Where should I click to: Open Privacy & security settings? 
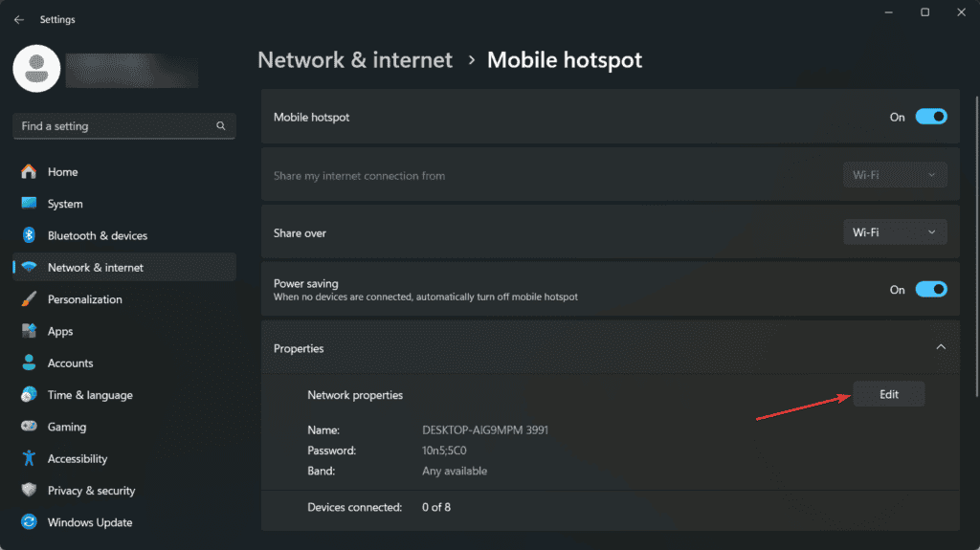click(124, 491)
